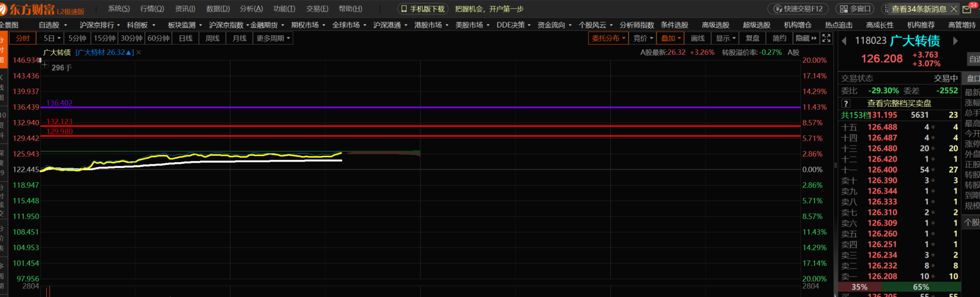The height and width of the screenshot is (297, 980).
Task: Click 隐藏 to hide side panel
Action: (806, 38)
